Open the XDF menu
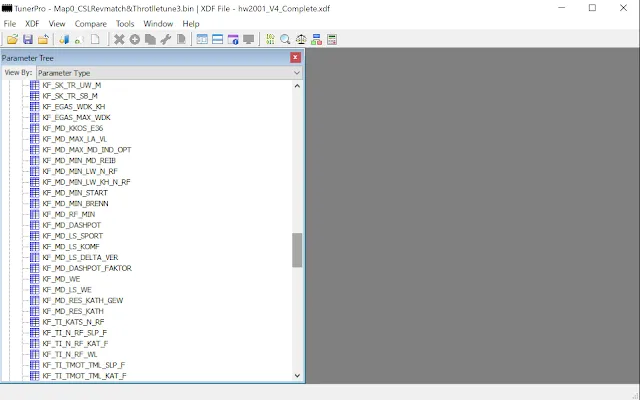 32,24
